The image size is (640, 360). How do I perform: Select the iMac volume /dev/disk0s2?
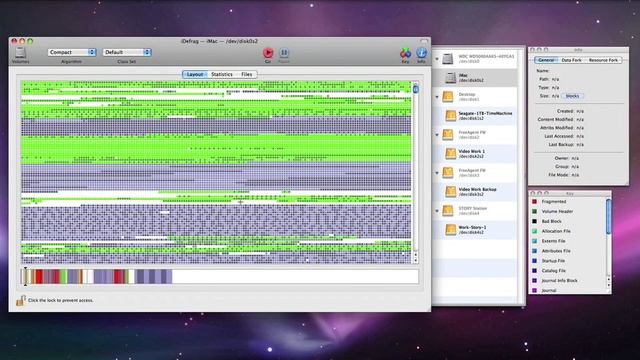point(476,78)
